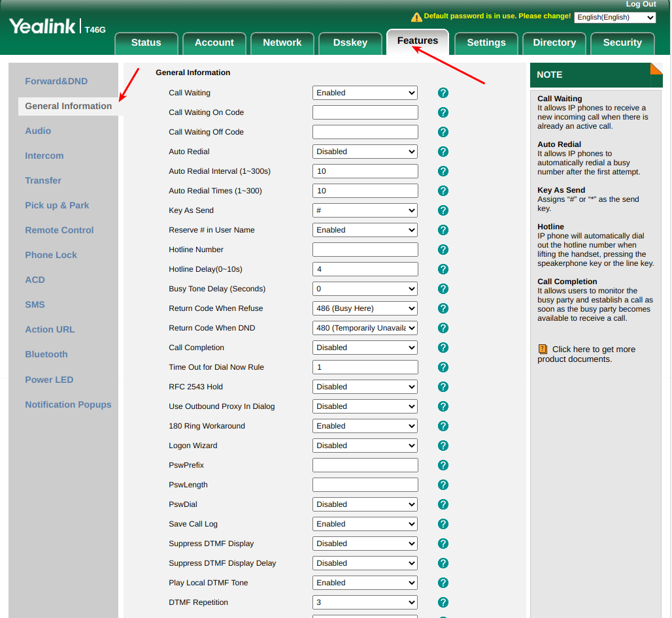Image resolution: width=672 pixels, height=618 pixels.
Task: Click the product documents icon
Action: point(543,349)
